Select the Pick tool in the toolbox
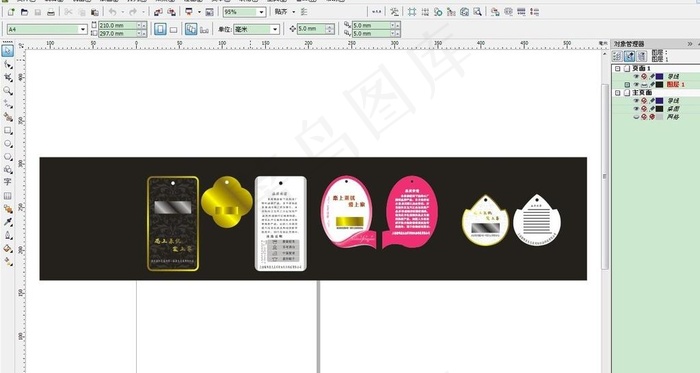The width and height of the screenshot is (700, 373). tap(7, 50)
